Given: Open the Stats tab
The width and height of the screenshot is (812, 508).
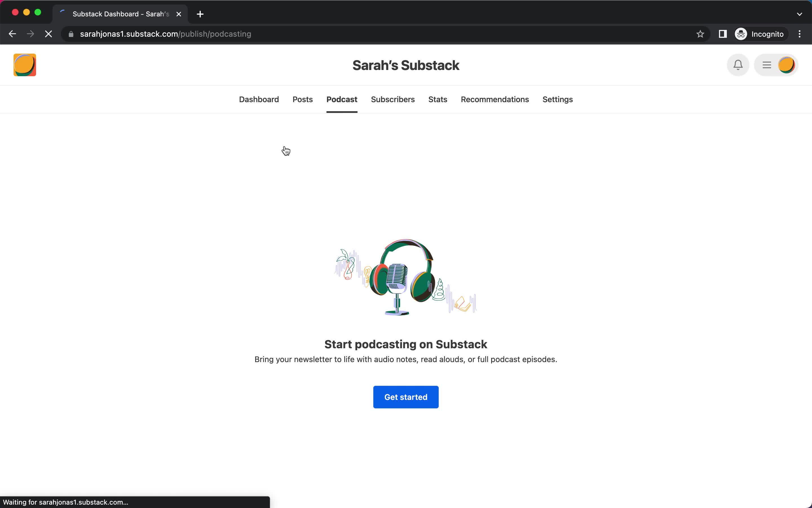Looking at the screenshot, I should (438, 99).
